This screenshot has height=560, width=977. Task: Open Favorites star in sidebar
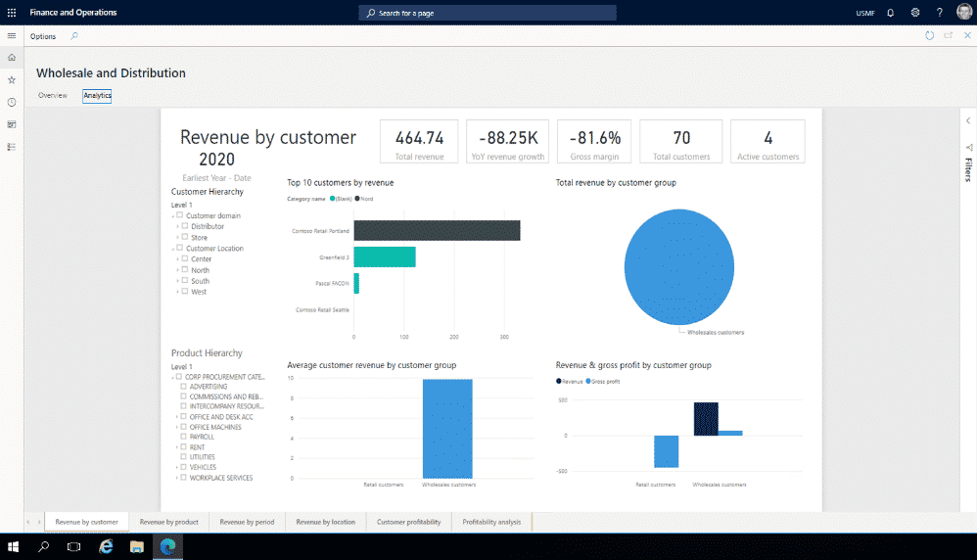click(11, 79)
